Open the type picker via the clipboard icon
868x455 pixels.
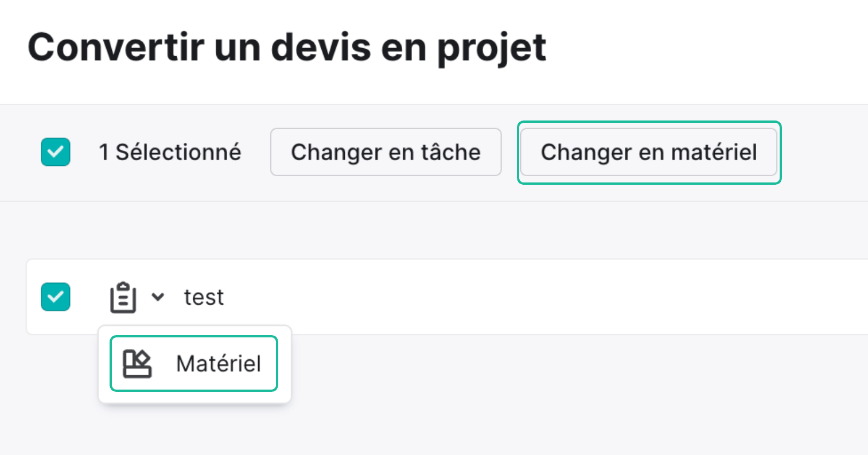[123, 297]
